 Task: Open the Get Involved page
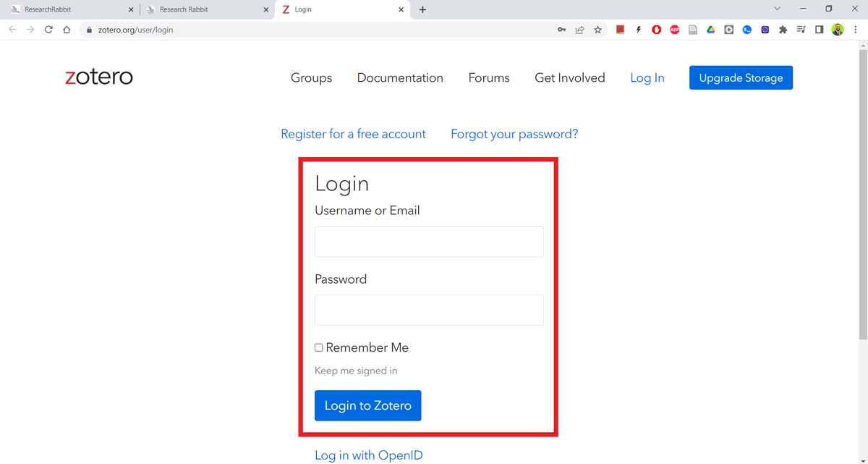570,77
